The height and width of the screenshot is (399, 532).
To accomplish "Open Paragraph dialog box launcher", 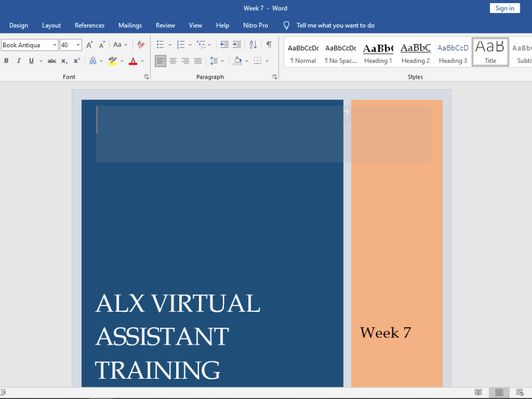I will tap(275, 77).
